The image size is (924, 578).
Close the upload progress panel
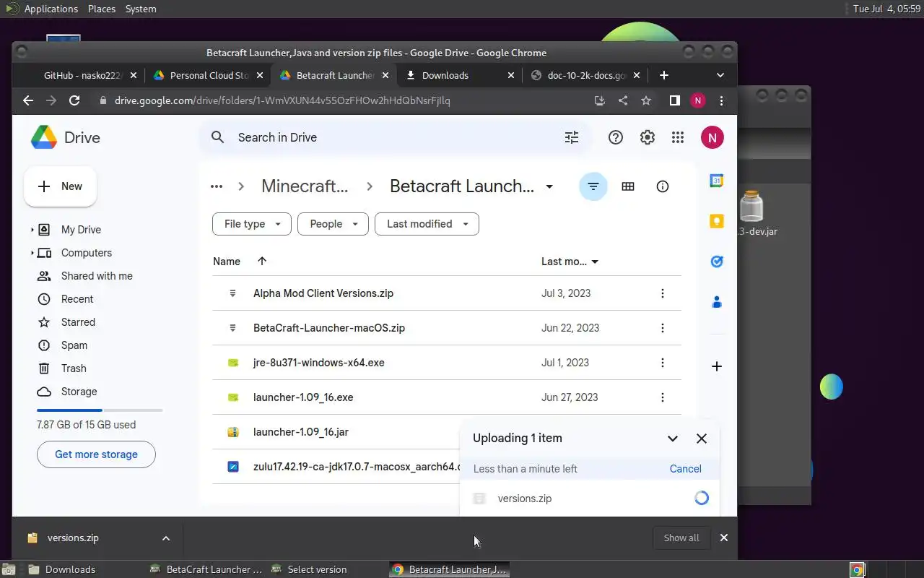[x=702, y=439]
